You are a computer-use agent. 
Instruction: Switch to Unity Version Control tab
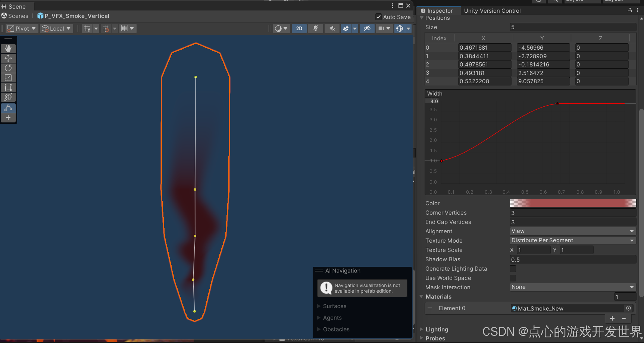pos(492,10)
